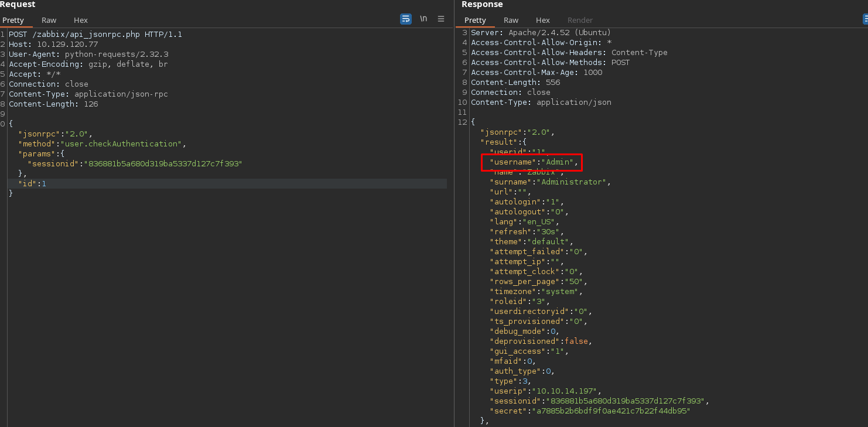Click the "attempt_failed":"0" line
The width and height of the screenshot is (868, 427).
pos(539,252)
